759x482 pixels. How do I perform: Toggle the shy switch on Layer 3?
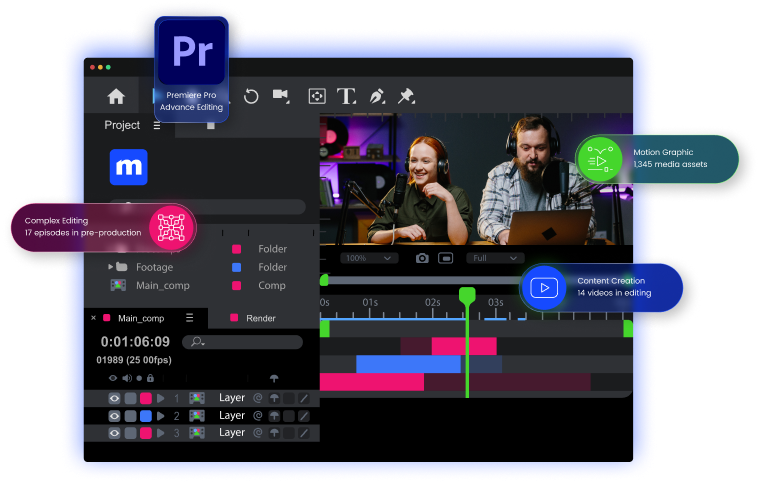pos(274,433)
